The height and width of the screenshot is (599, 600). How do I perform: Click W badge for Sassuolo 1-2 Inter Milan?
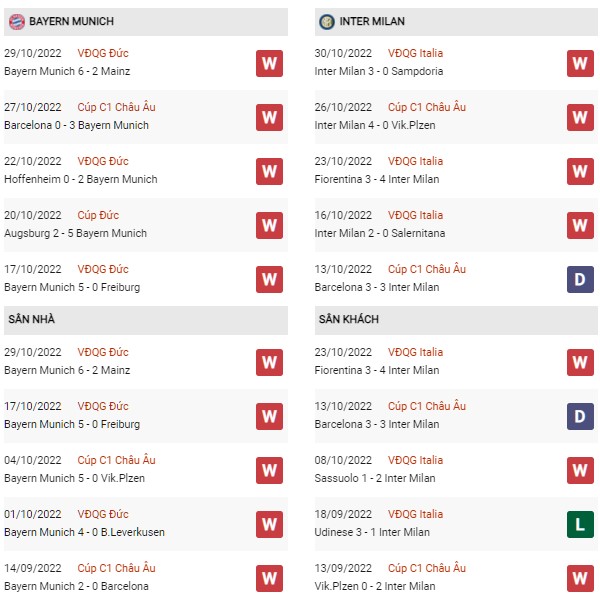pyautogui.click(x=580, y=470)
